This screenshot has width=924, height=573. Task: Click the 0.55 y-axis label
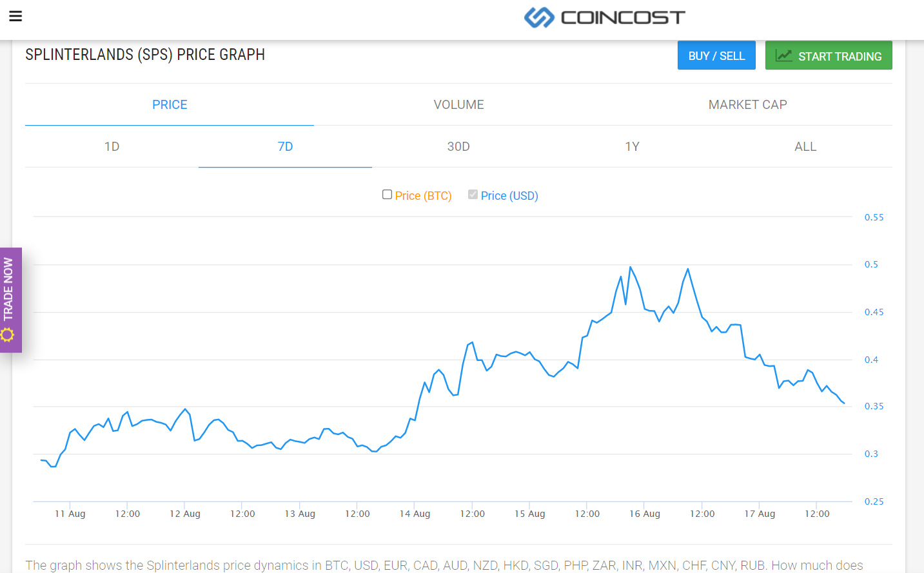coord(874,217)
